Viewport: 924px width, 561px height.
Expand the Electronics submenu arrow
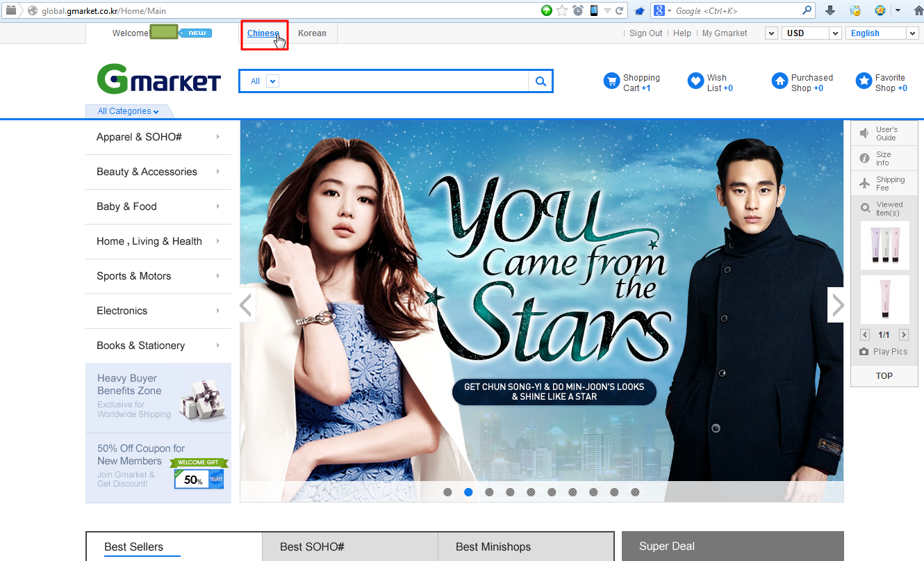(218, 311)
